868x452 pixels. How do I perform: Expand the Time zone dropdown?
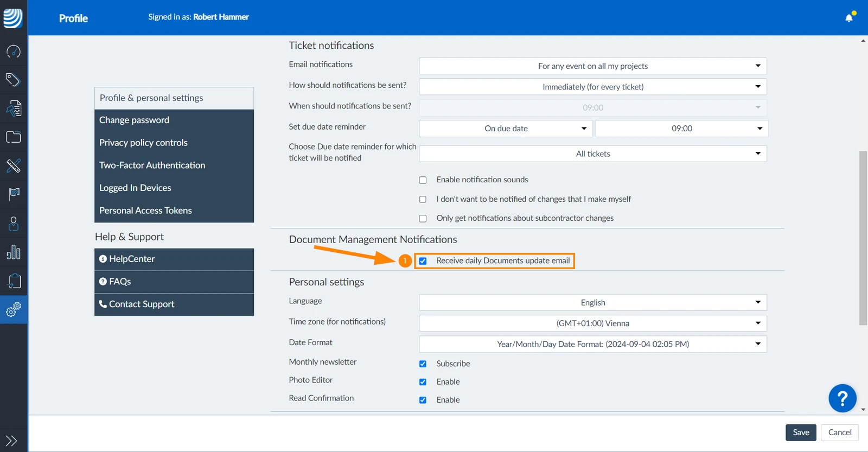point(593,323)
